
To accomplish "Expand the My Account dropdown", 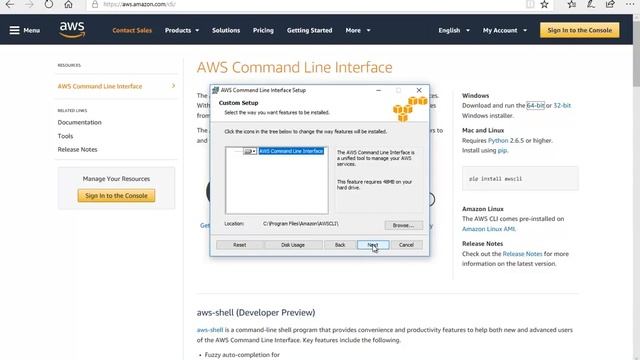I will coord(505,30).
